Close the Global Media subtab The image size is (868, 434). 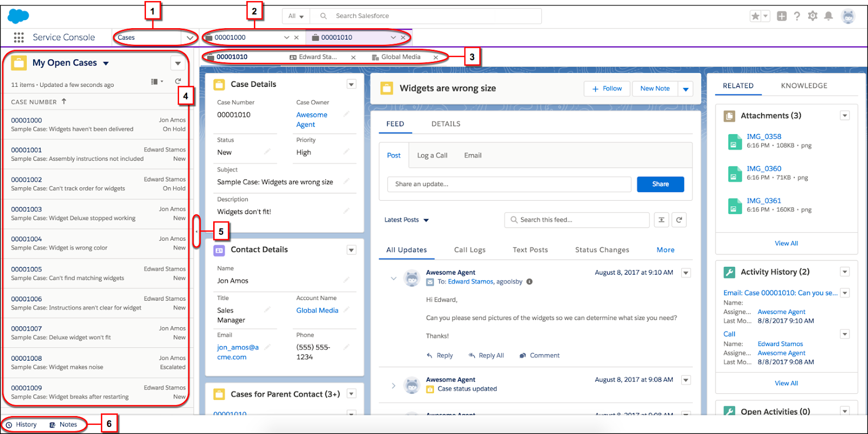[x=436, y=58]
